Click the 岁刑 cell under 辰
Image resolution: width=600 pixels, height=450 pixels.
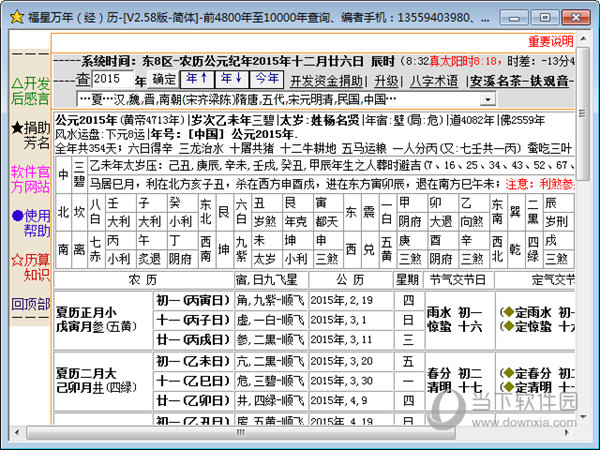click(558, 222)
